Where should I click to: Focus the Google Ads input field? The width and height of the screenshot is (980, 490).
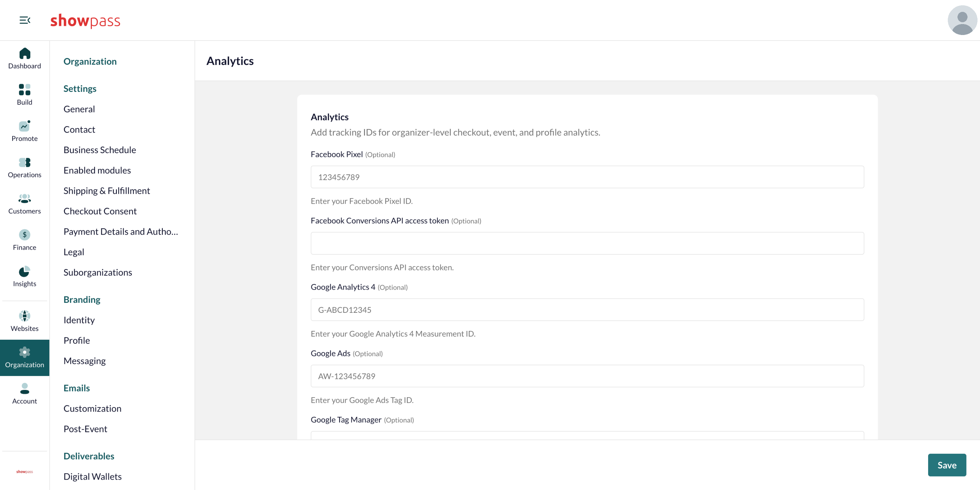point(587,376)
